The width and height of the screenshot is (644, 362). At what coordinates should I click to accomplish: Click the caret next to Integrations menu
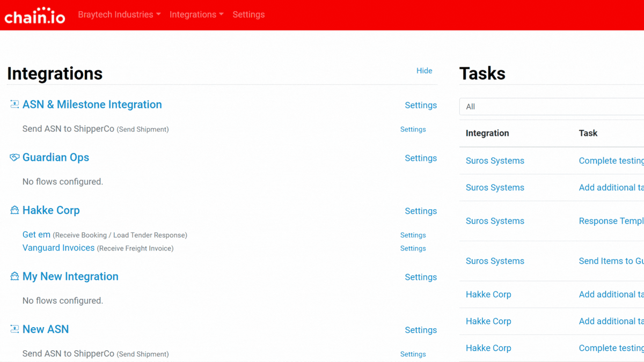[x=222, y=14]
